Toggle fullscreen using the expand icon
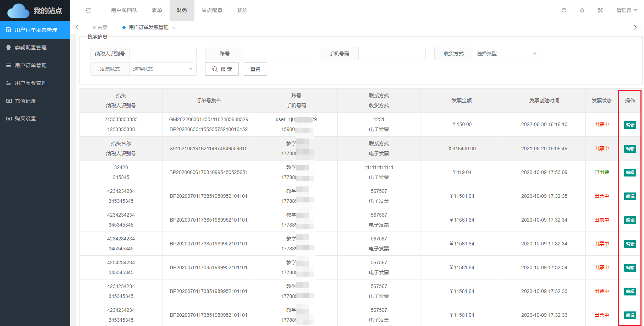The height and width of the screenshot is (326, 644). click(600, 10)
